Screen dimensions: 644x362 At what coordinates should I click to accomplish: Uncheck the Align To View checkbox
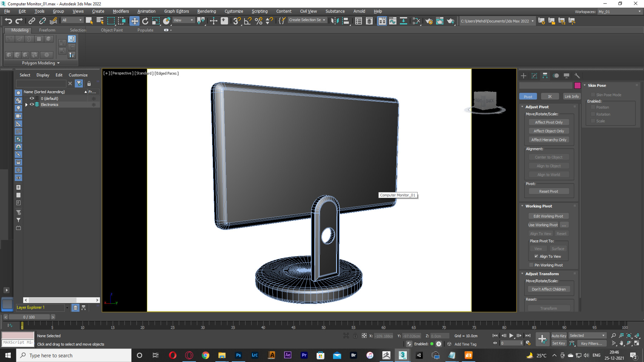(x=536, y=256)
